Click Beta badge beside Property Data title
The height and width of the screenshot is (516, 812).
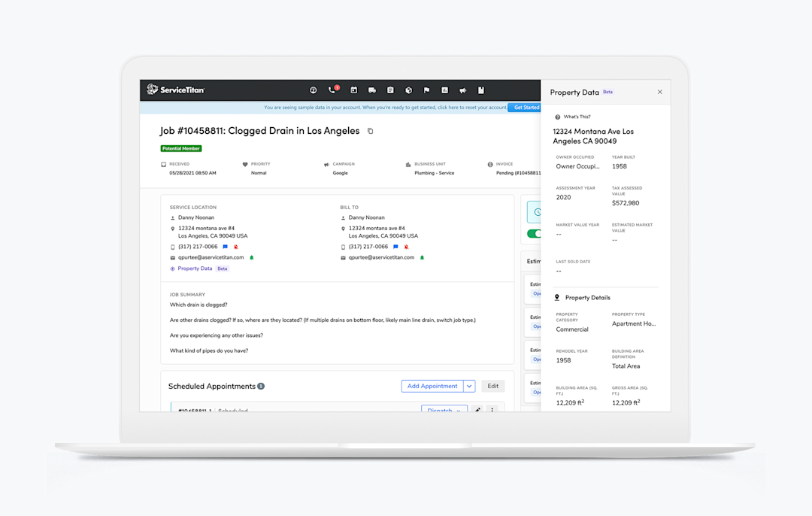tap(608, 92)
